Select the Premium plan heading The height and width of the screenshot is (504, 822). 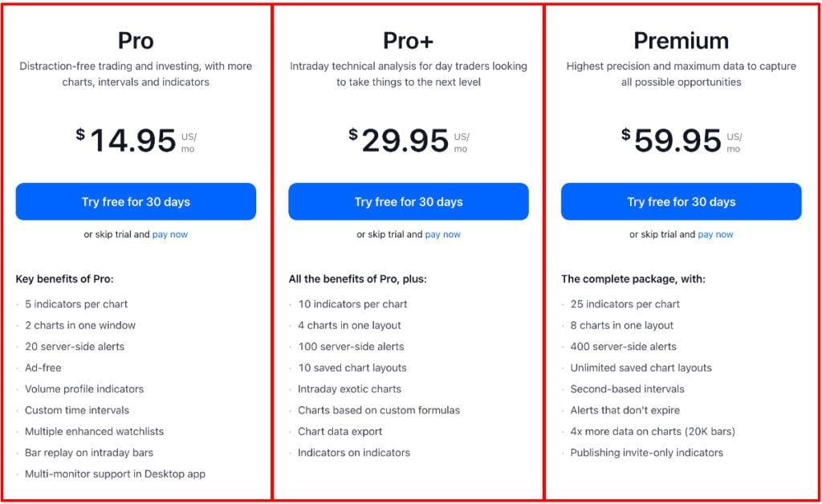point(681,40)
